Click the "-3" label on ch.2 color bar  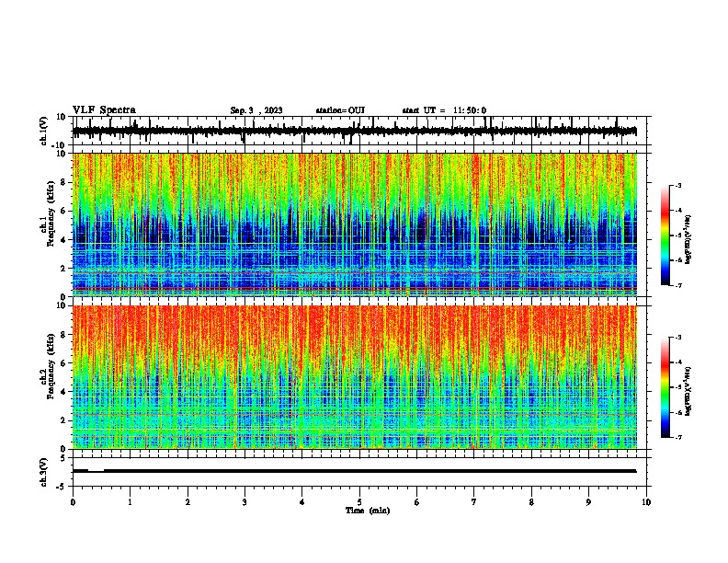tap(677, 338)
